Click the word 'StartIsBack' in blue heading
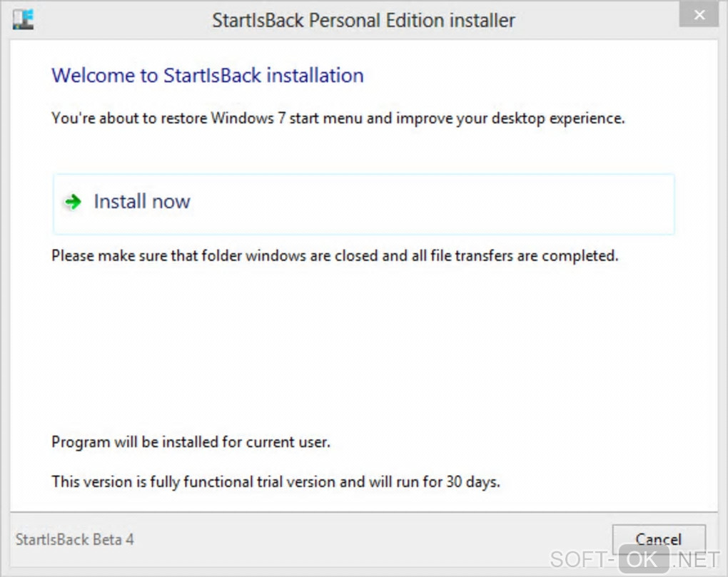 [212, 76]
